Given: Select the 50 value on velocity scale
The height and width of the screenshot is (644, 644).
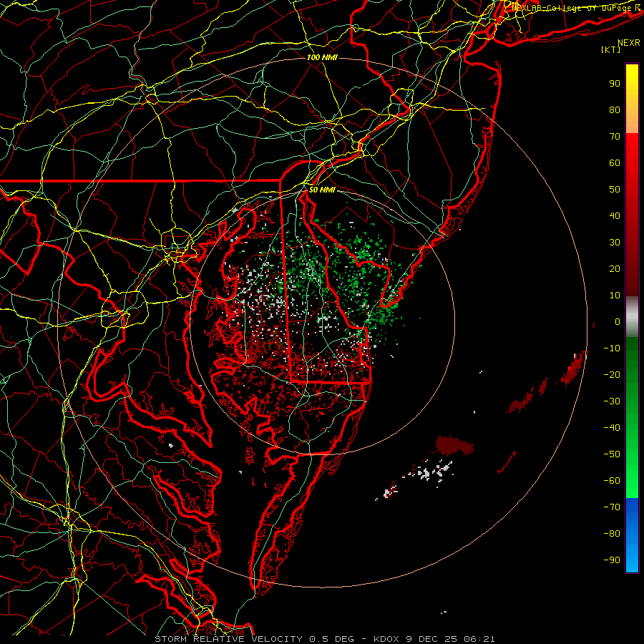Looking at the screenshot, I should click(615, 190).
